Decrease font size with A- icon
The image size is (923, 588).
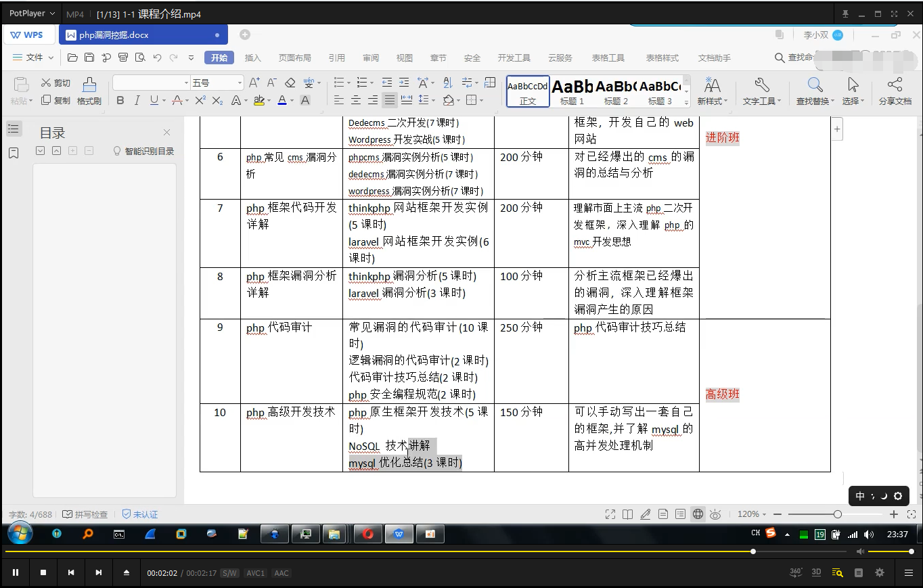[271, 83]
